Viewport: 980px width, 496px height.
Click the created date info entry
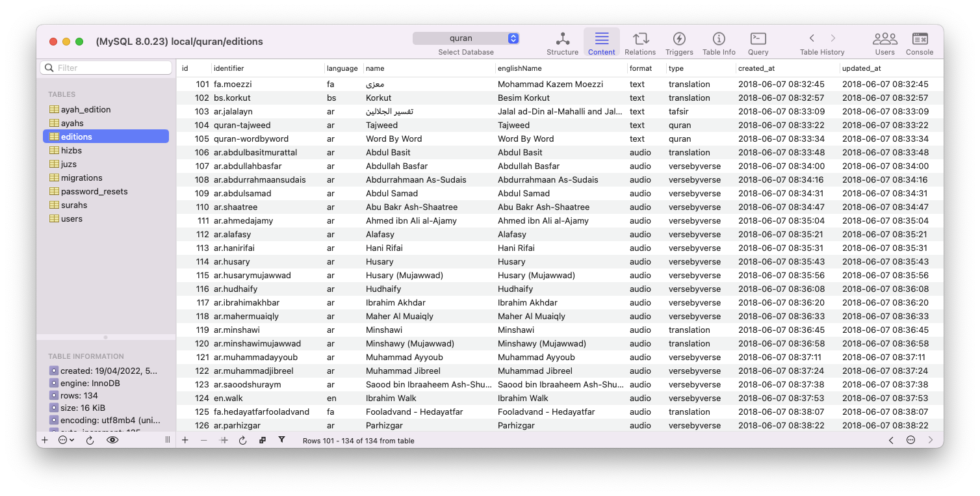tap(104, 371)
